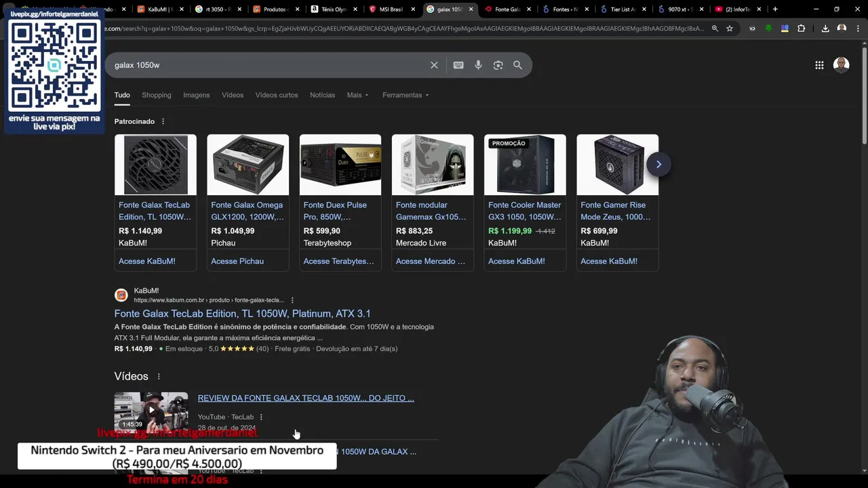
Task: Open options next to Vídeos heading
Action: pos(159,376)
